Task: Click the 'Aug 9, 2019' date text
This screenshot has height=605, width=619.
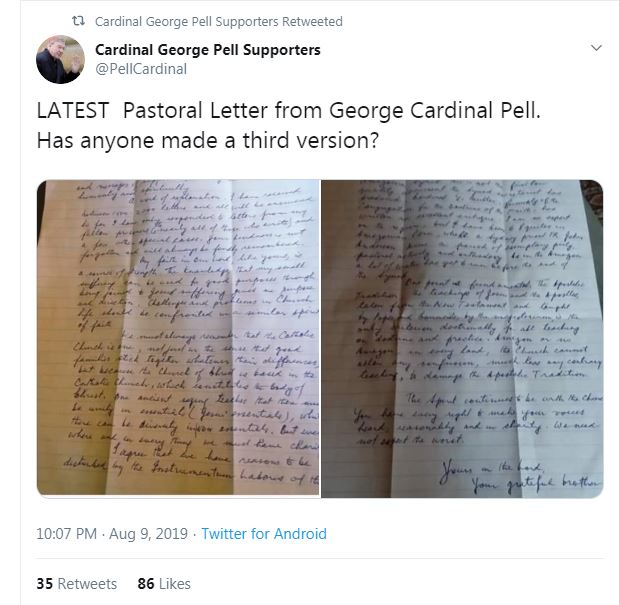Action: pyautogui.click(x=148, y=534)
